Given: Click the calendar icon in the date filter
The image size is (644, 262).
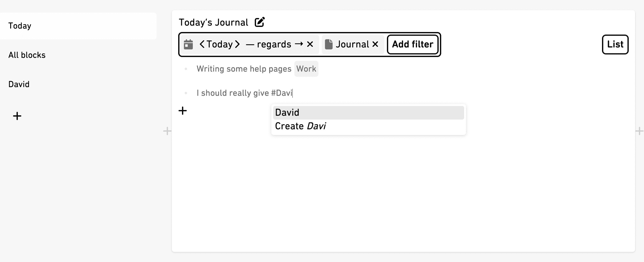Looking at the screenshot, I should [188, 45].
